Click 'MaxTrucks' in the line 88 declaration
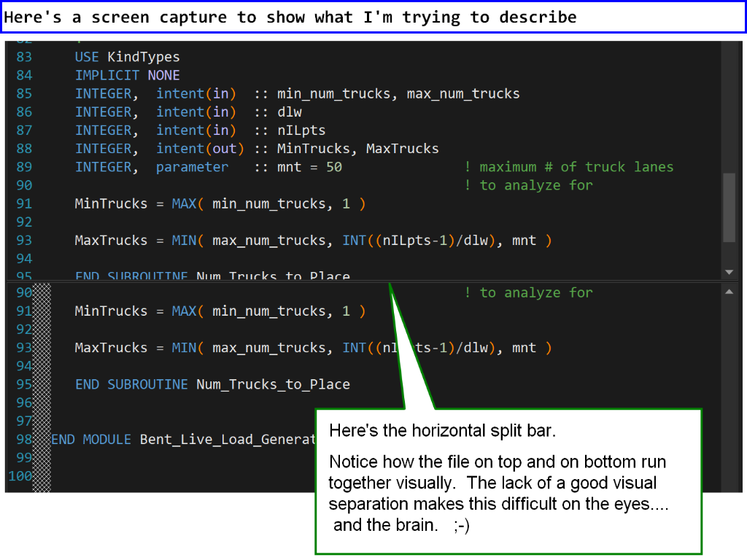 click(402, 149)
